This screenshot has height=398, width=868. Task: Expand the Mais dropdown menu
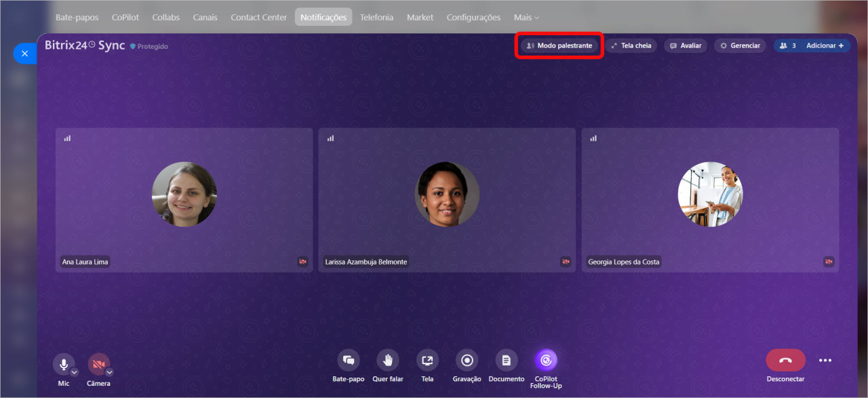coord(526,17)
